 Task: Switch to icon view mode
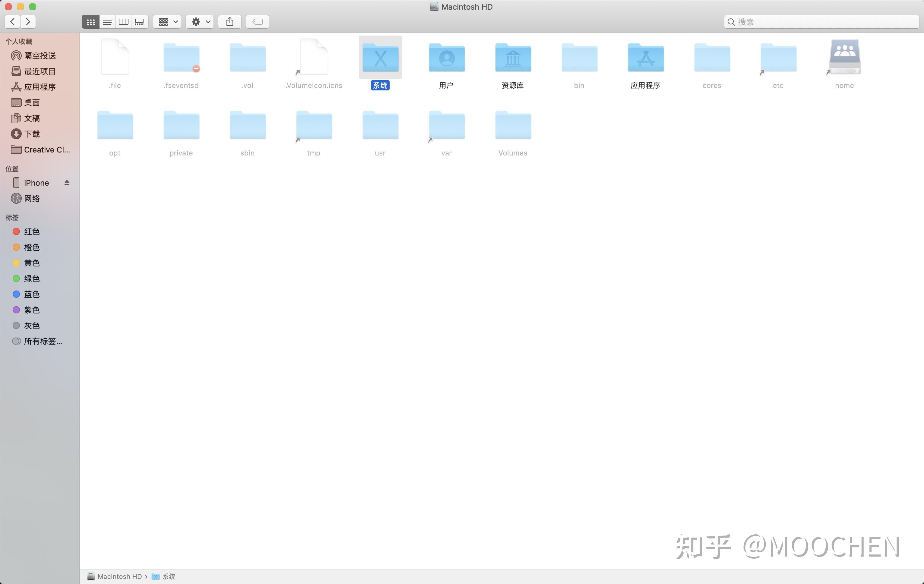(91, 22)
